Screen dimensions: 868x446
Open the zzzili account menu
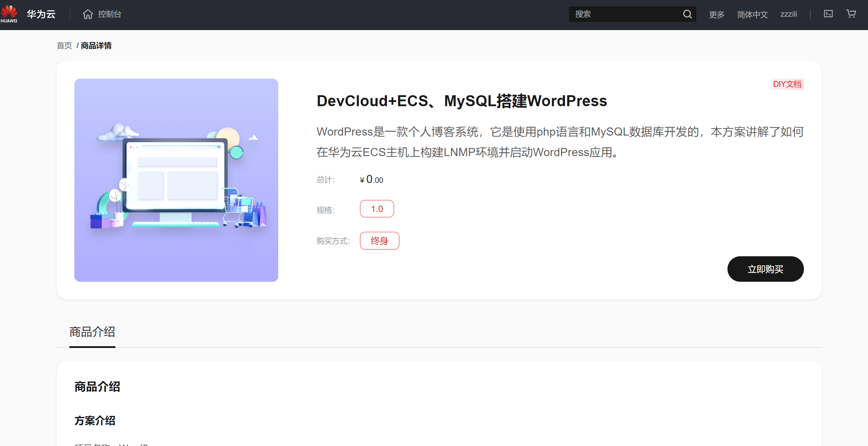[788, 14]
